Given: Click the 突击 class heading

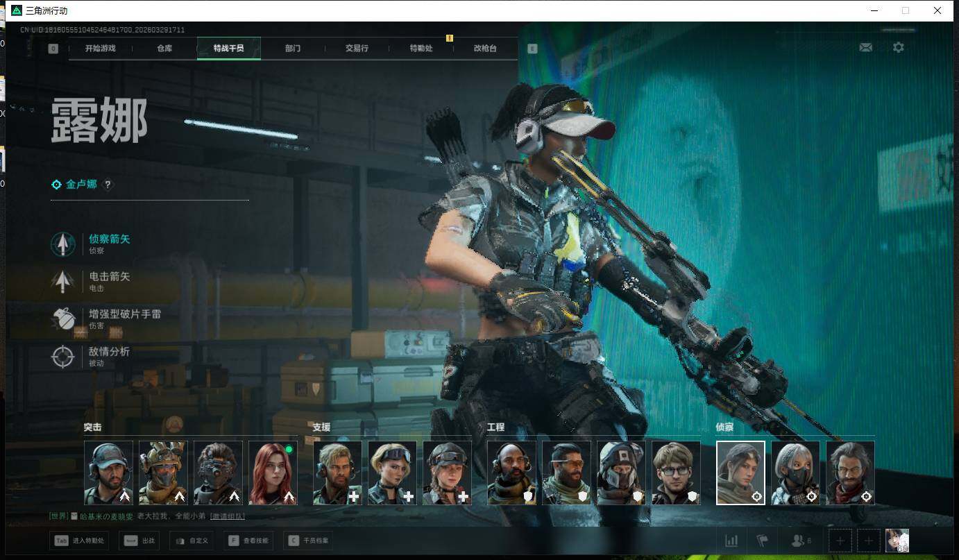Looking at the screenshot, I should click(92, 427).
